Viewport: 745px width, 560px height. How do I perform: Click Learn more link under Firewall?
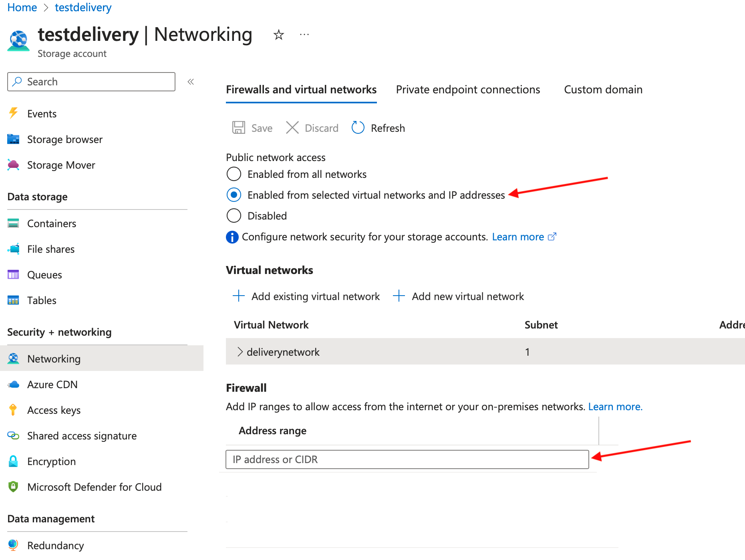pyautogui.click(x=615, y=407)
